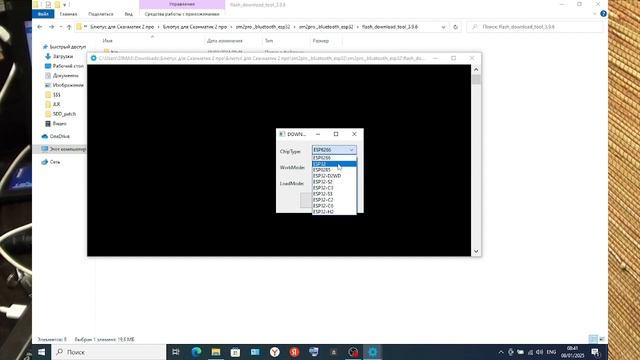Screen dimensions: 640x360
Task: Open the Mail app on taskbar
Action: click(x=255, y=352)
